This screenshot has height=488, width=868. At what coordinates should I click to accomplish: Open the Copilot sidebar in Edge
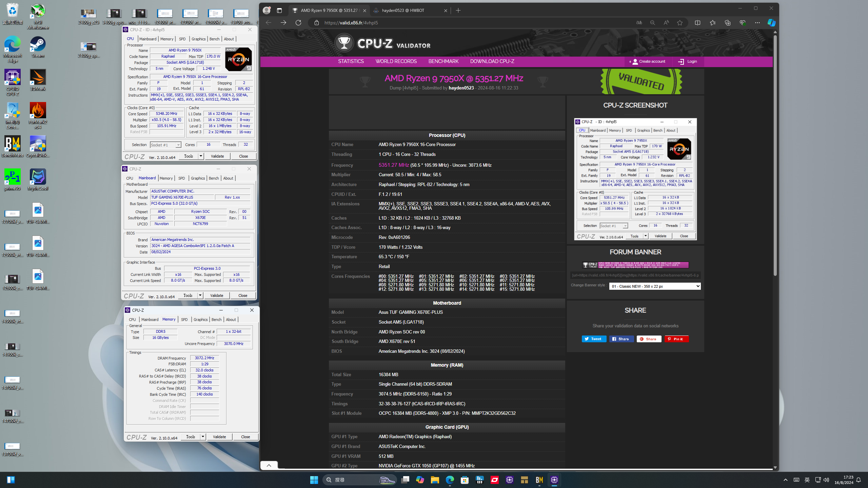pyautogui.click(x=771, y=23)
